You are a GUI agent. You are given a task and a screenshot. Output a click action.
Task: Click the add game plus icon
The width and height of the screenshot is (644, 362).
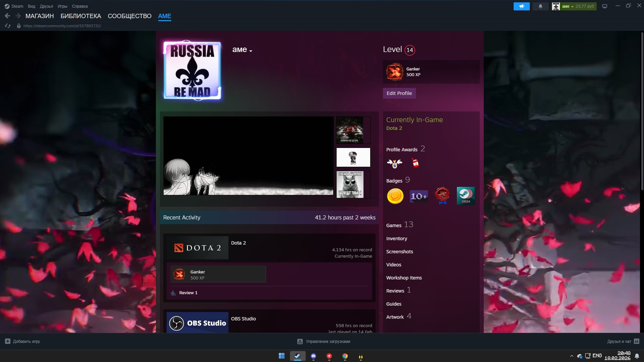(x=8, y=341)
